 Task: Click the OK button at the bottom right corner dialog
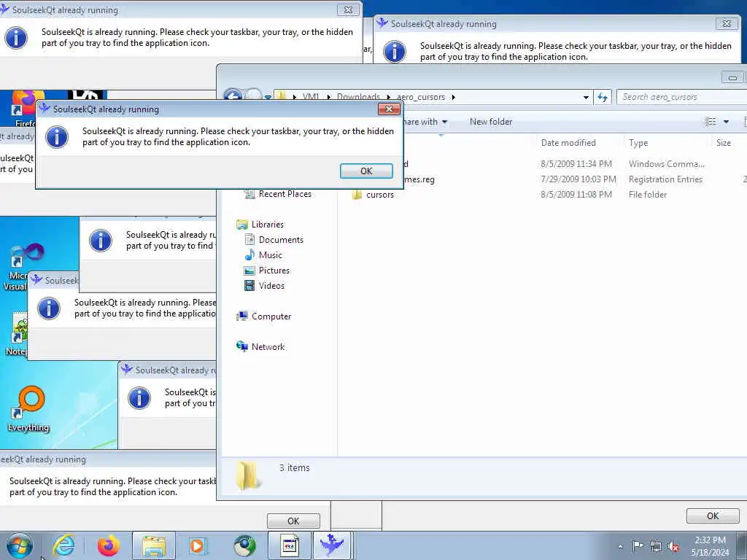point(713,516)
